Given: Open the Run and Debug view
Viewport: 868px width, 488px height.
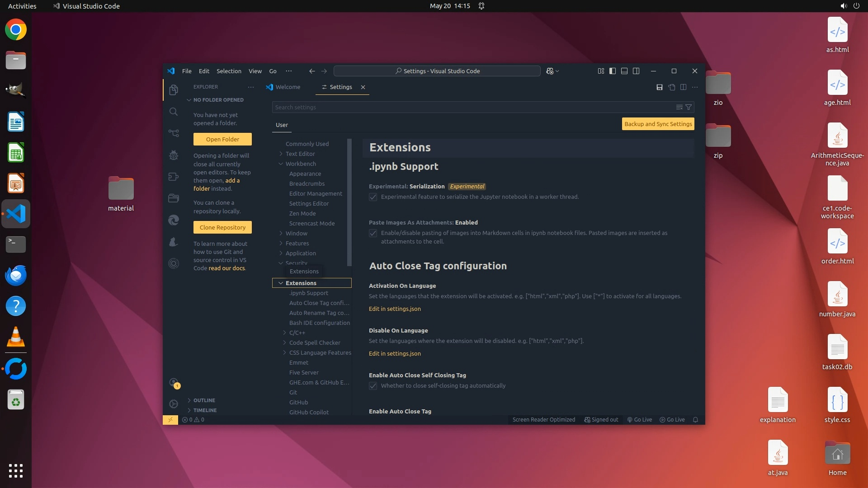Looking at the screenshot, I should [174, 155].
